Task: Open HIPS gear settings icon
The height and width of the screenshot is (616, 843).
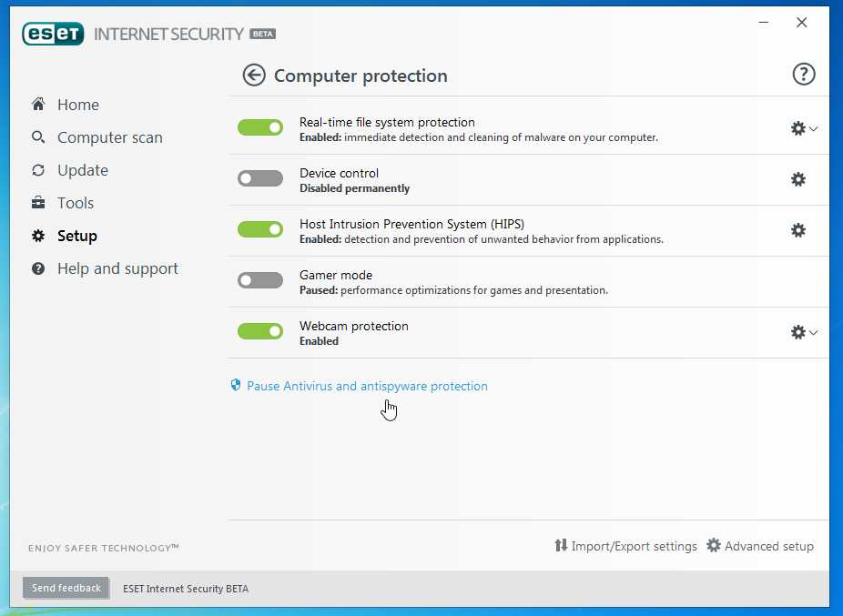Action: pos(798,230)
